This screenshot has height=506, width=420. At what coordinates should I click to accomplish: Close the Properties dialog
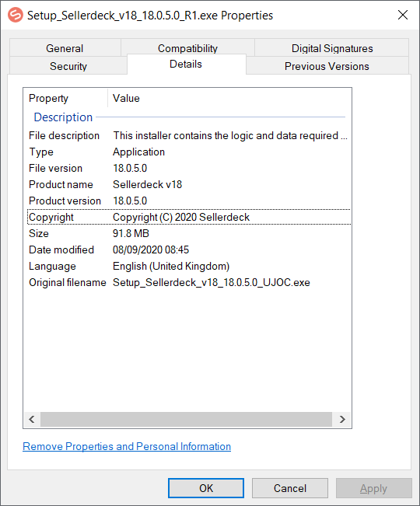pyautogui.click(x=403, y=15)
